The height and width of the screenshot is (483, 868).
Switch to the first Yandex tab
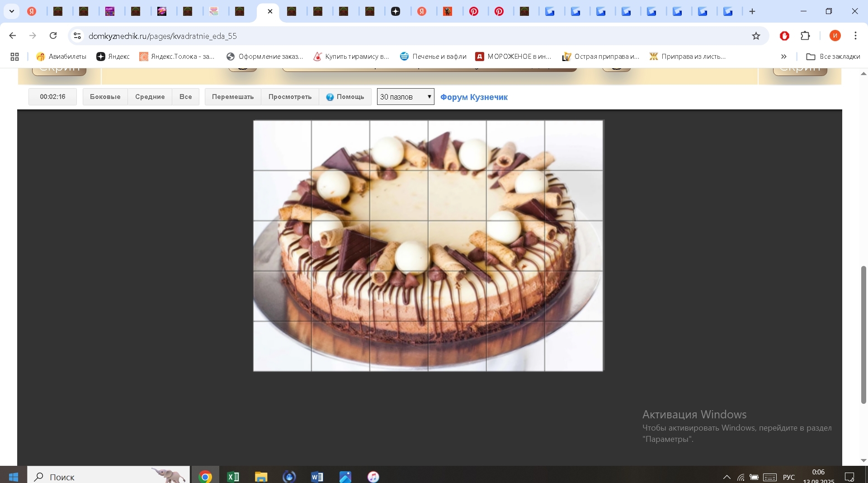tap(32, 11)
